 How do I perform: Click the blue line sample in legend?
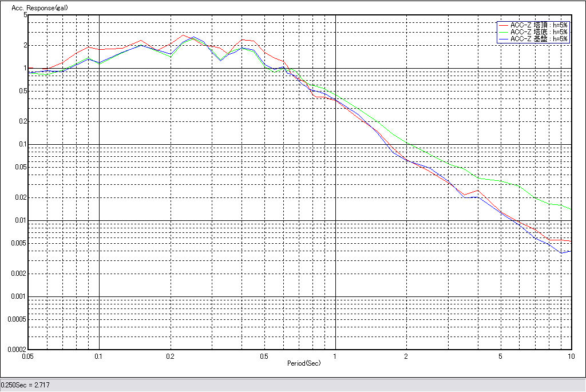click(504, 39)
